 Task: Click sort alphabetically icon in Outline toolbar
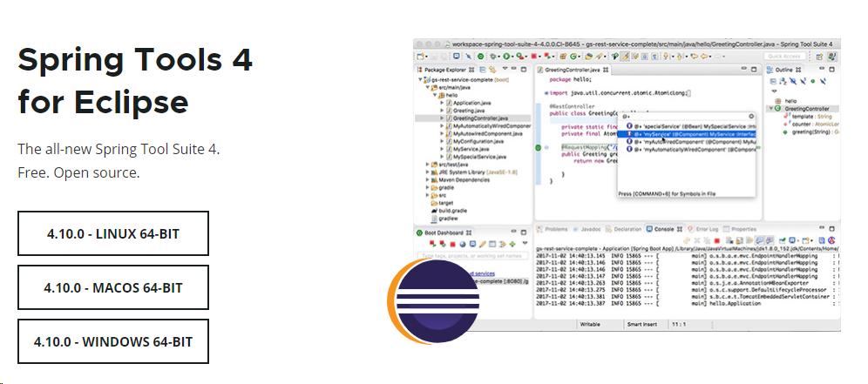click(783, 81)
